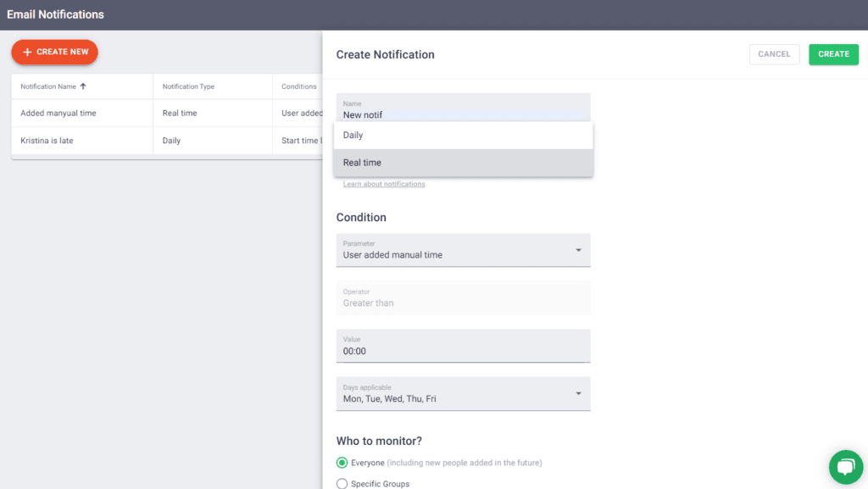Click the plus icon on Create New
868x489 pixels.
[x=26, y=52]
